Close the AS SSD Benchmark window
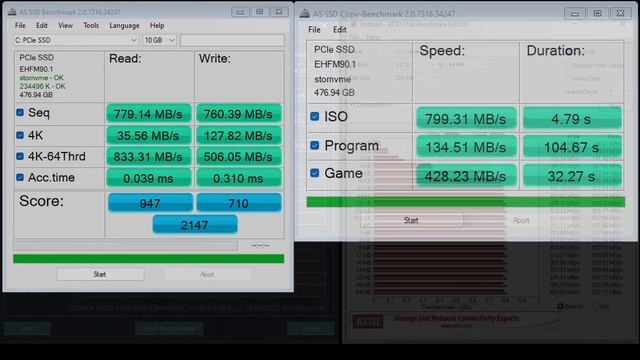The width and height of the screenshot is (640, 360). 279,12
